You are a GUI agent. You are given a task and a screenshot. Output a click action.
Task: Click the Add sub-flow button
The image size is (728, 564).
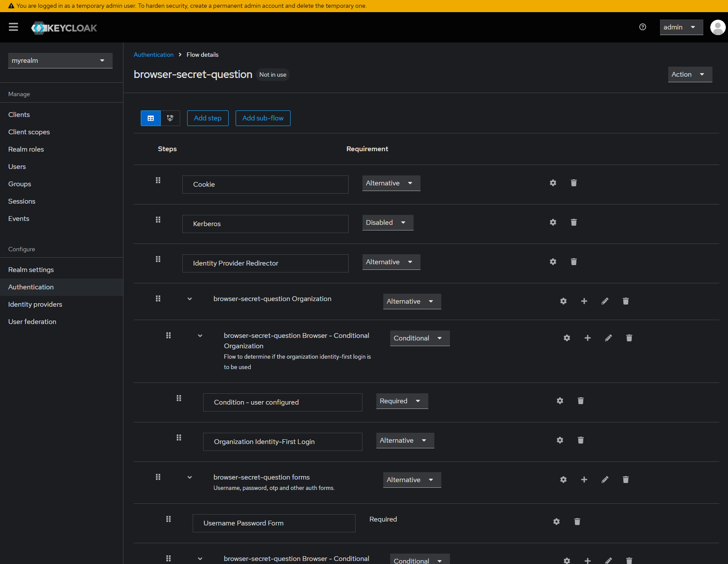tap(263, 118)
